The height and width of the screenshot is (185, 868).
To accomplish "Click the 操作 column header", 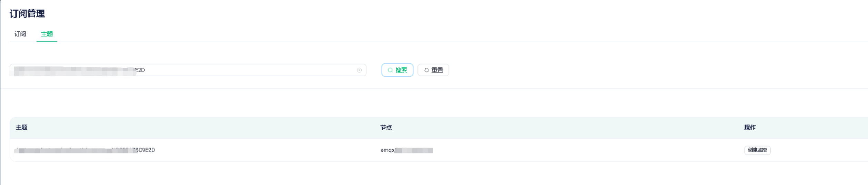I will point(749,128).
